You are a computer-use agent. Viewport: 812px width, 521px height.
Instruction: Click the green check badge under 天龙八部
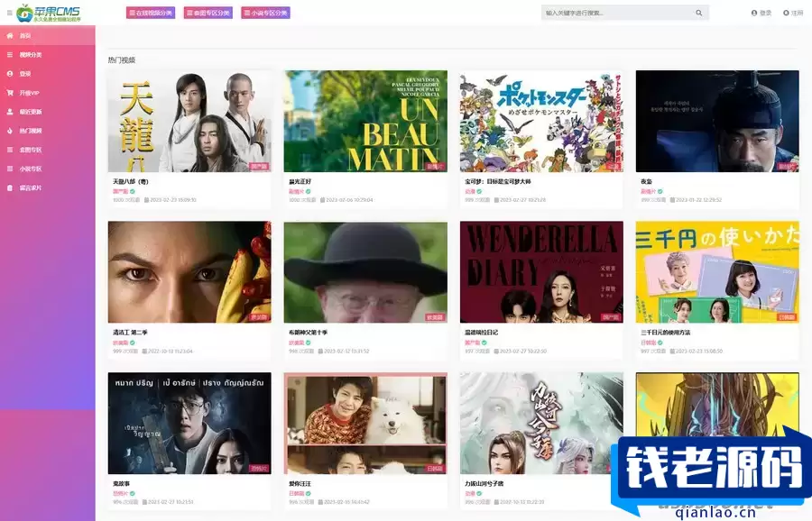click(x=133, y=191)
